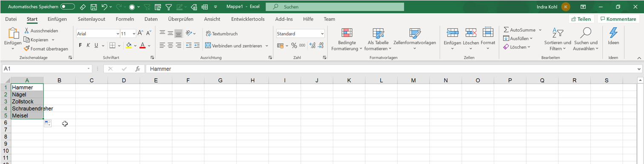
Task: Align cell content to vertical middle
Action: [x=170, y=33]
